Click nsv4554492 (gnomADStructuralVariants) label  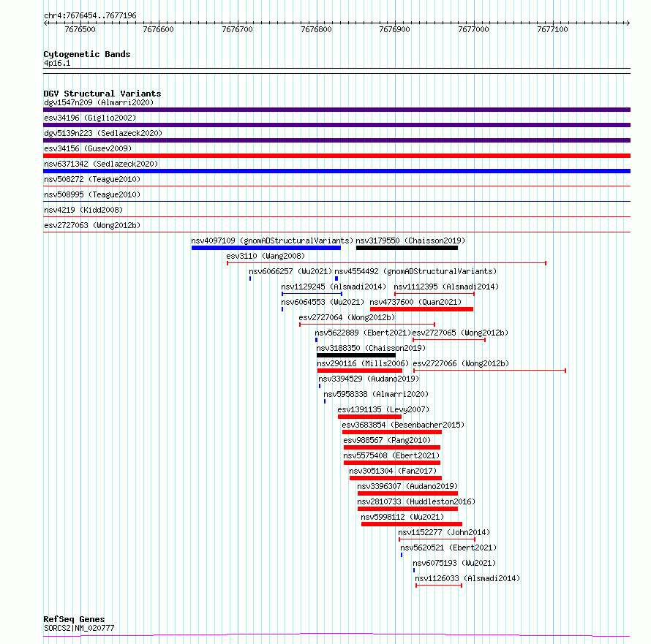tap(415, 271)
